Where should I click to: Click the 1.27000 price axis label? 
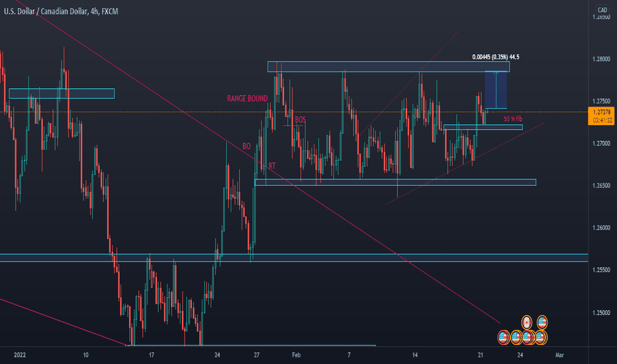click(601, 143)
